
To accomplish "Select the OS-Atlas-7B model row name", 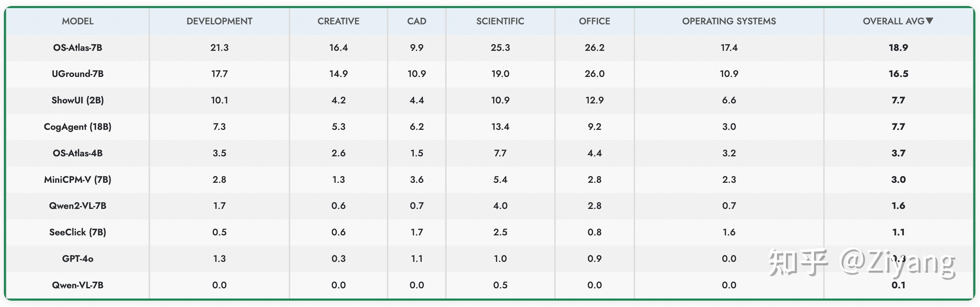I will click(x=78, y=48).
